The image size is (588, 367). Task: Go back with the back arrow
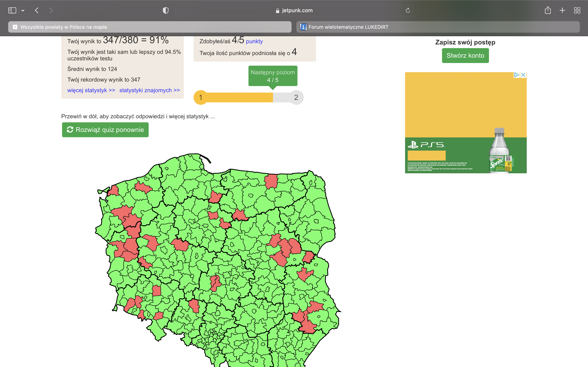pos(37,10)
